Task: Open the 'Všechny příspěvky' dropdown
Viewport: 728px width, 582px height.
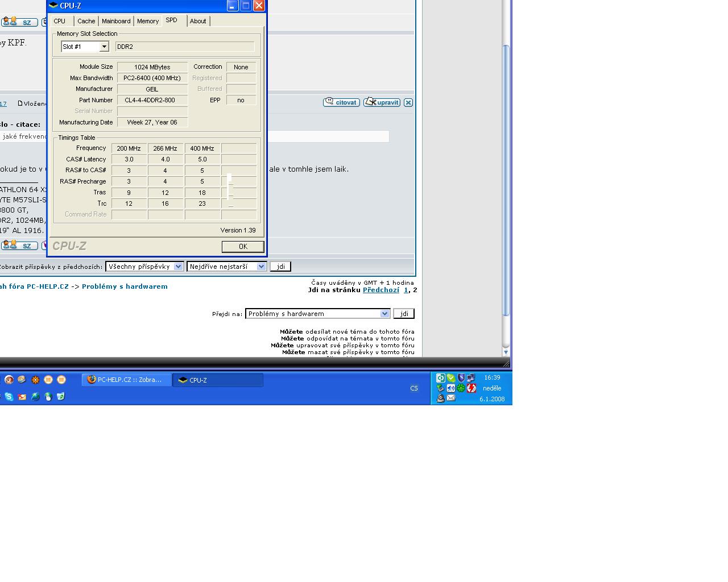Action: pyautogui.click(x=144, y=266)
